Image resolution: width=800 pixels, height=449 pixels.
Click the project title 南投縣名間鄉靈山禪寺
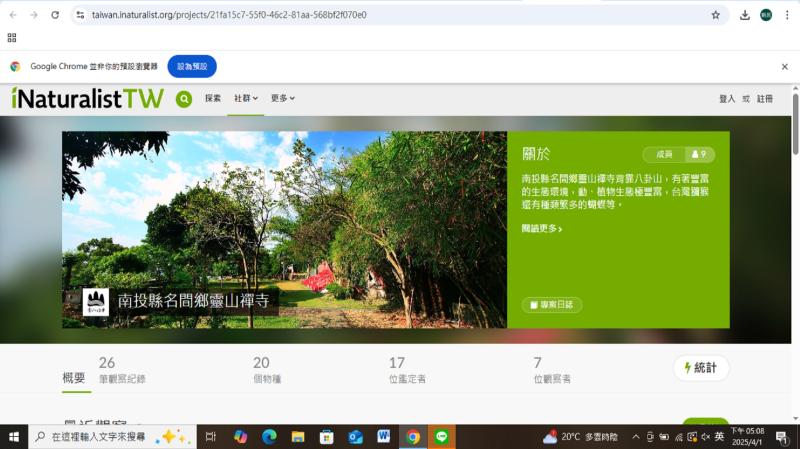coord(193,300)
